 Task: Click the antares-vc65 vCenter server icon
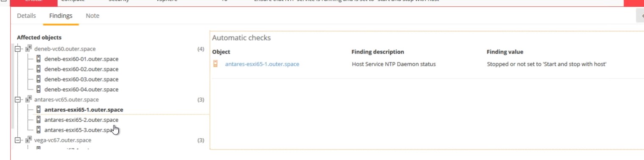tap(28, 99)
